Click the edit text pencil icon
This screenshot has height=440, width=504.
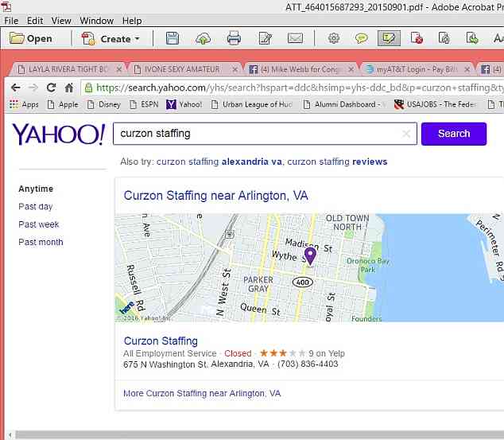[266, 38]
